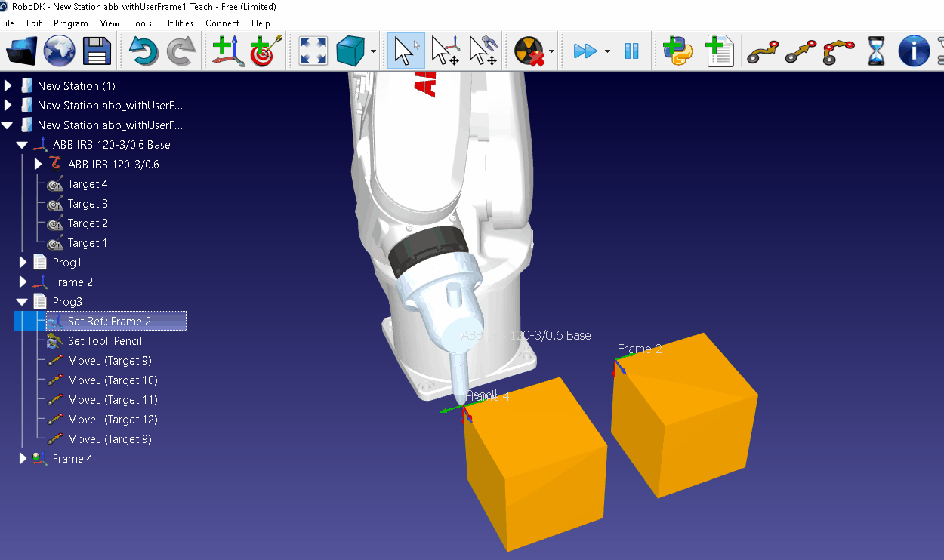The width and height of the screenshot is (944, 560).
Task: Click the blue info message instruction icon
Action: pos(914,51)
